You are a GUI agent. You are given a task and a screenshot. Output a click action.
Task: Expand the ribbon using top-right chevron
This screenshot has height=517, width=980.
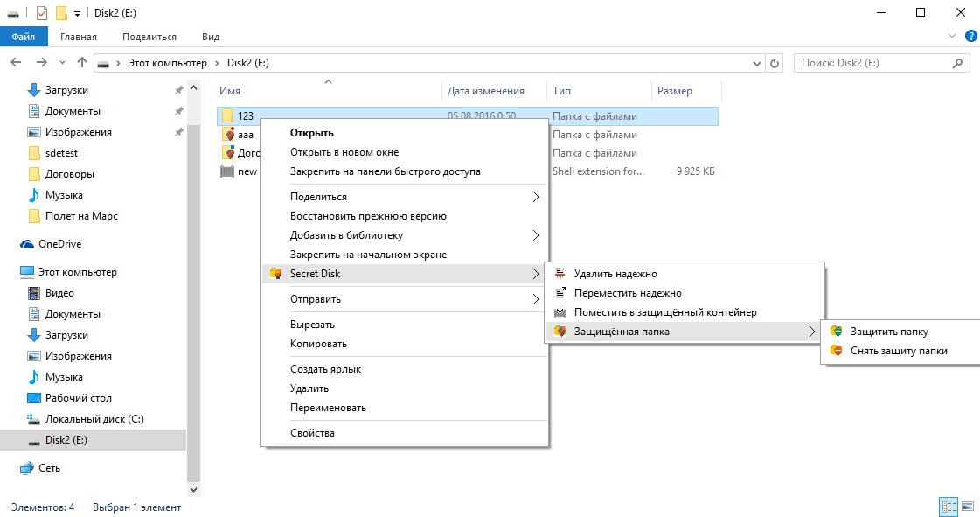pyautogui.click(x=953, y=36)
